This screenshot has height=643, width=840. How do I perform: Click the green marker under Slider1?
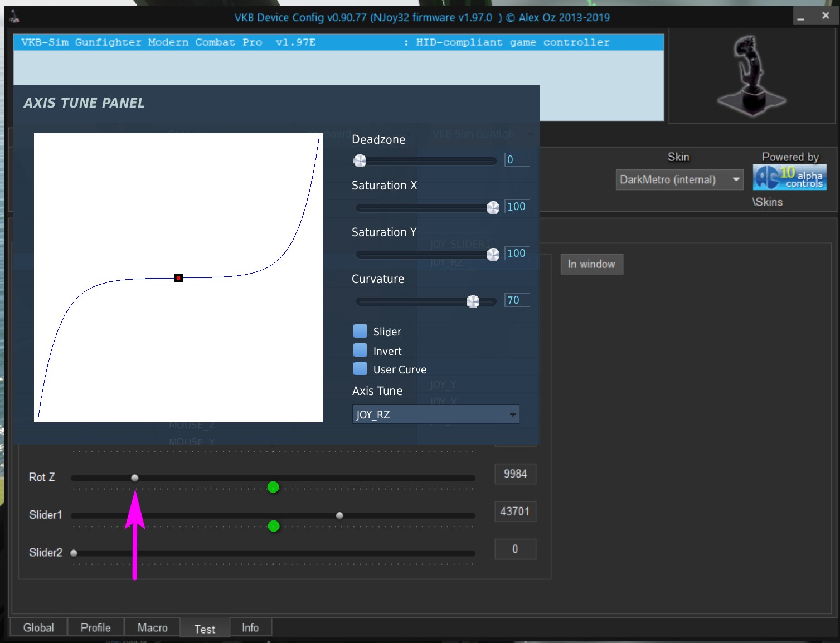tap(273, 526)
